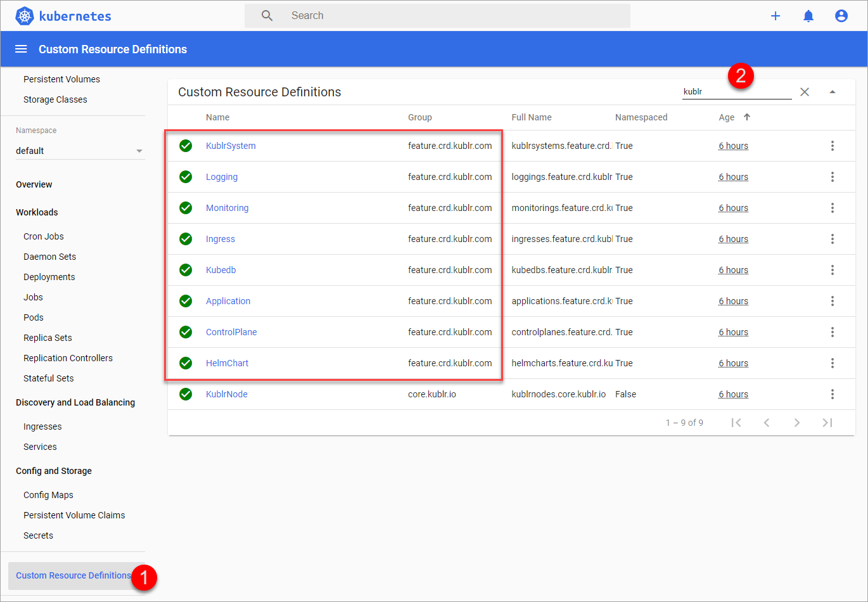Open actions menu for KublrSystem row

click(x=833, y=146)
